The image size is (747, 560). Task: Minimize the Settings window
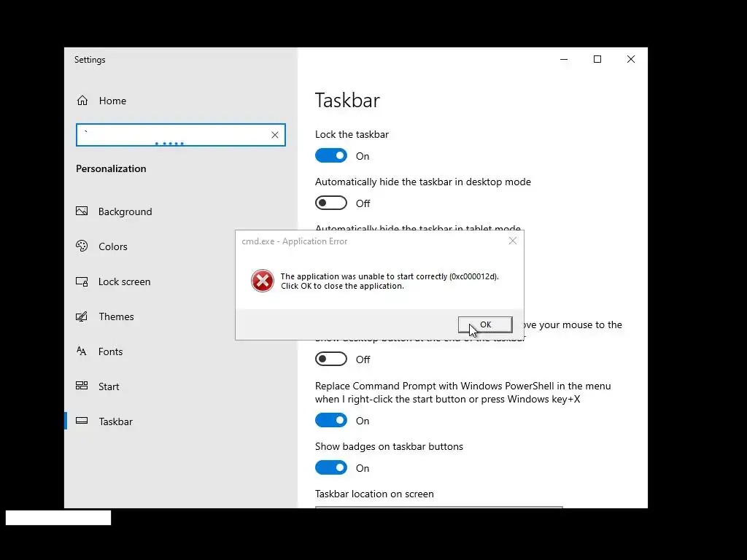pos(564,59)
